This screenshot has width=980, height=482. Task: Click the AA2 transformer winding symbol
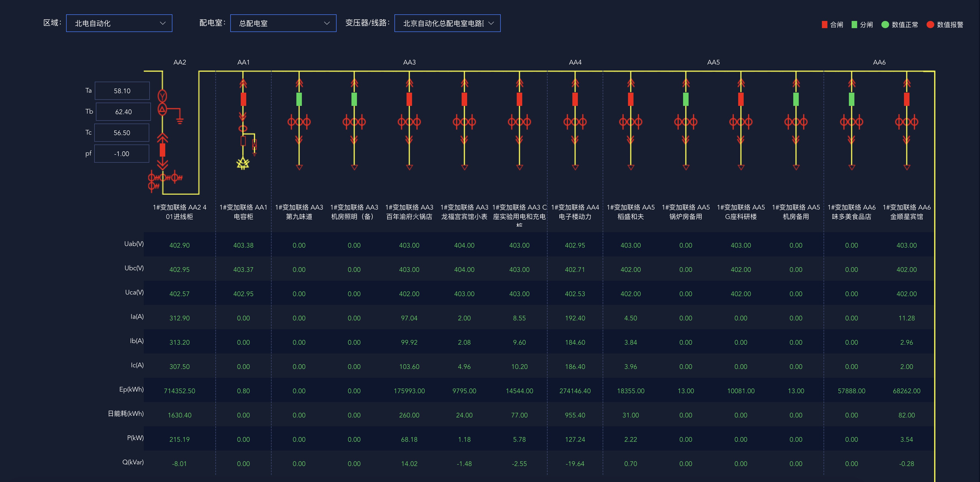(x=163, y=103)
